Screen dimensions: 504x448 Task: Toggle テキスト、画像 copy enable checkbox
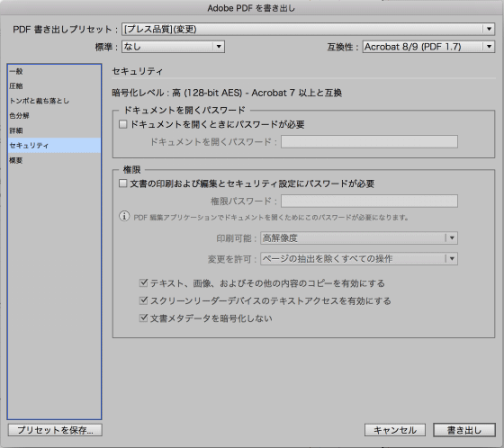[143, 283]
